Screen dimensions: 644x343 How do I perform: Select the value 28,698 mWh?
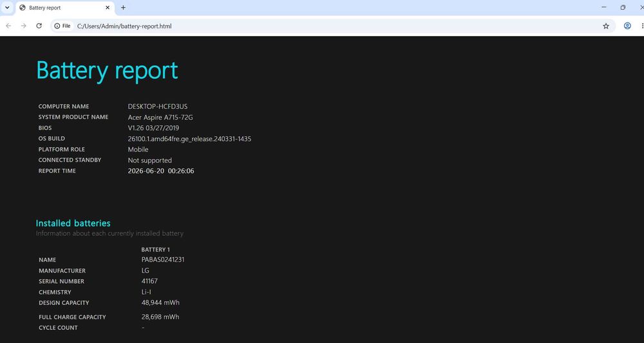160,317
